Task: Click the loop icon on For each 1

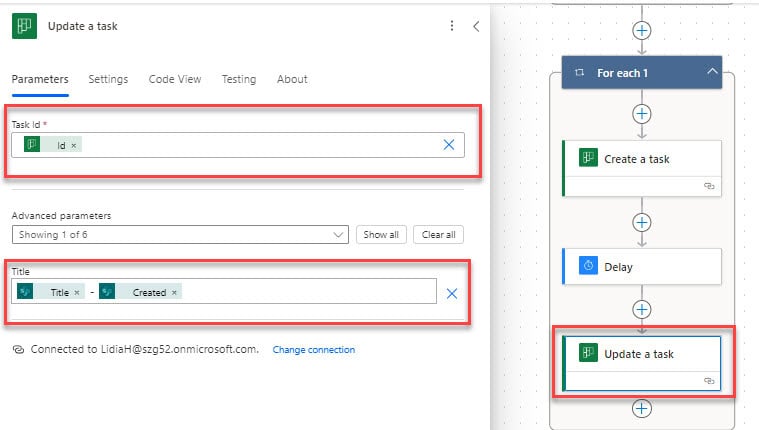Action: coord(579,73)
